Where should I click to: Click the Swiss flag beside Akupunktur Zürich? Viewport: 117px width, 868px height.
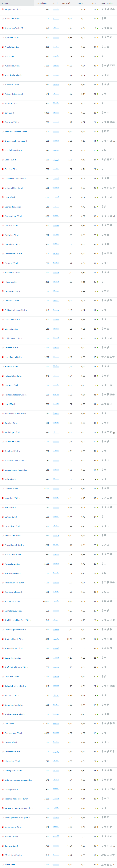click(3, 9)
